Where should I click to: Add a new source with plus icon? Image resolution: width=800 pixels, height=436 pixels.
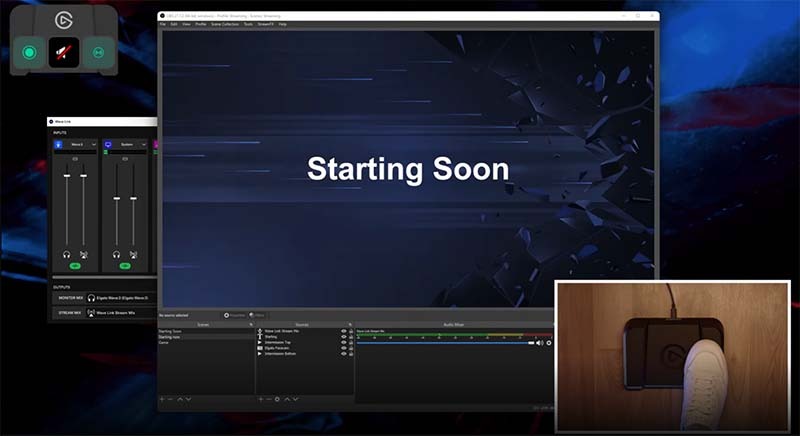pyautogui.click(x=260, y=399)
